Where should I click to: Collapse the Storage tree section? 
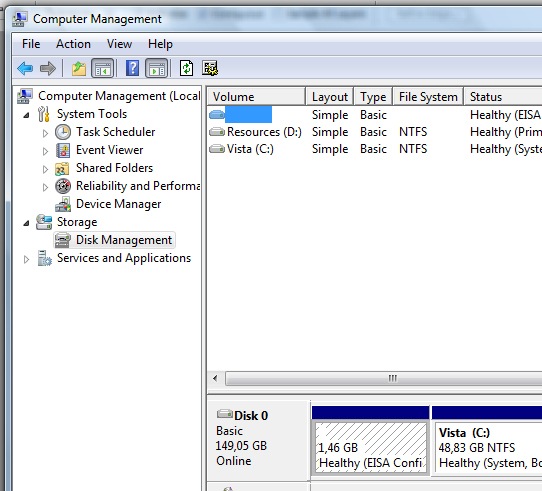pos(26,223)
